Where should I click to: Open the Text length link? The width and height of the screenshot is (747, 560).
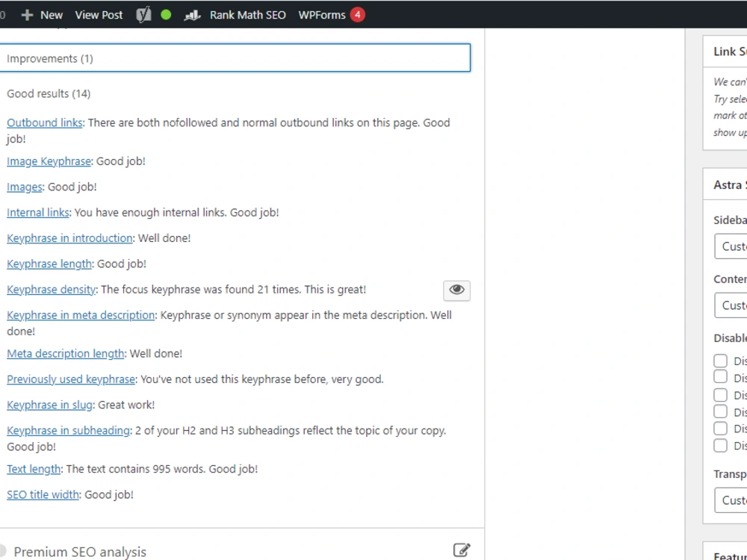point(34,469)
